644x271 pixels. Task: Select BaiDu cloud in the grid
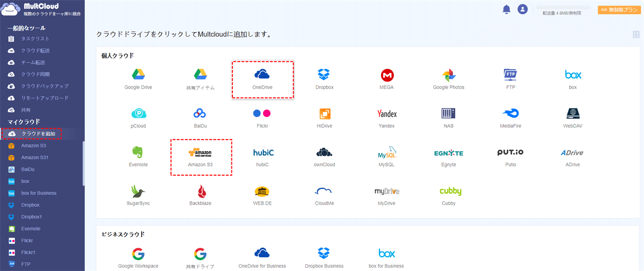pyautogui.click(x=200, y=118)
